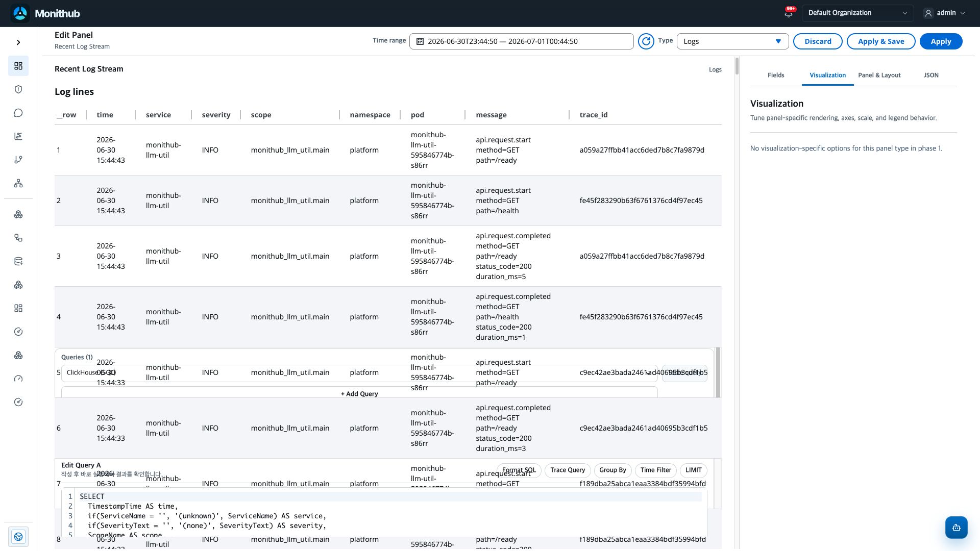Click the Apply & Save button

pos(881,41)
